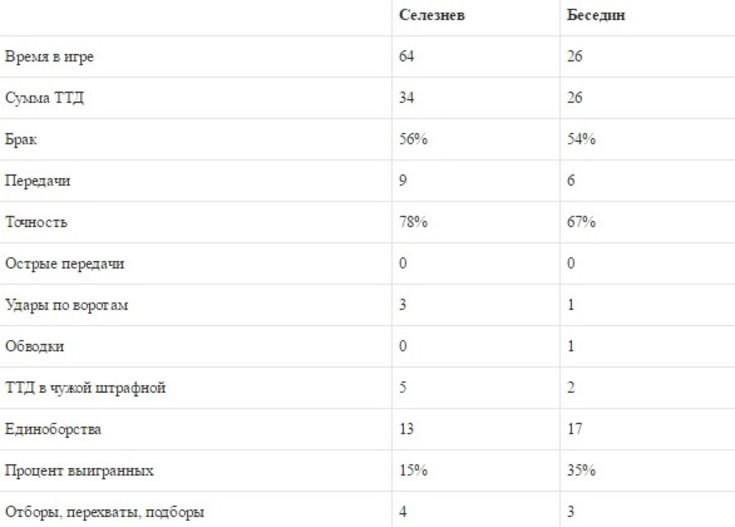The width and height of the screenshot is (735, 527).
Task: Click the Брак row label
Action: tap(21, 140)
